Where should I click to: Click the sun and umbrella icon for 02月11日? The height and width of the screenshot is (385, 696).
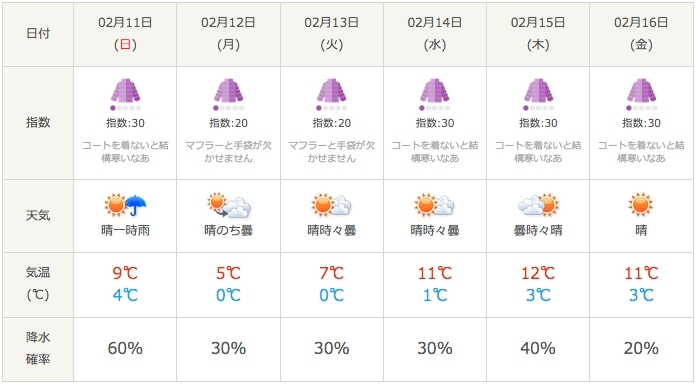tap(125, 205)
